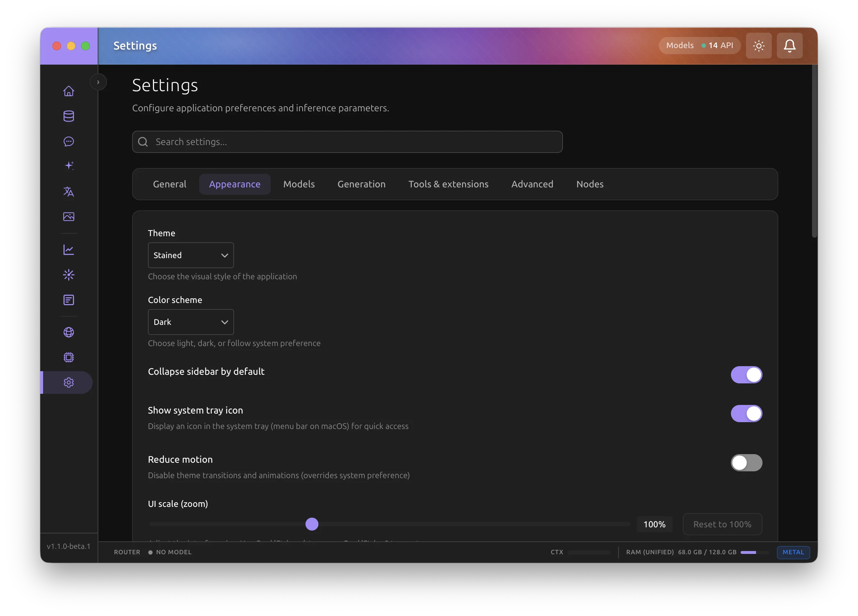Open the chat bubble sidebar icon
This screenshot has width=858, height=616.
coord(69,141)
